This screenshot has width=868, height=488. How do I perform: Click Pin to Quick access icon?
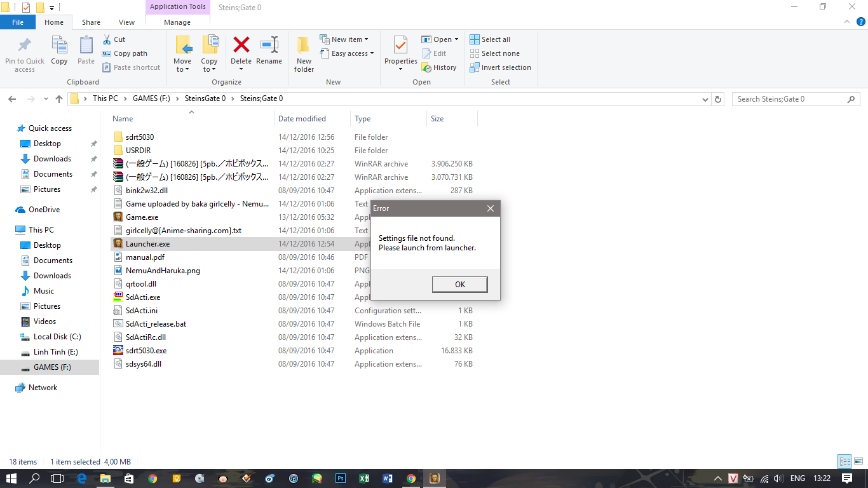(25, 45)
